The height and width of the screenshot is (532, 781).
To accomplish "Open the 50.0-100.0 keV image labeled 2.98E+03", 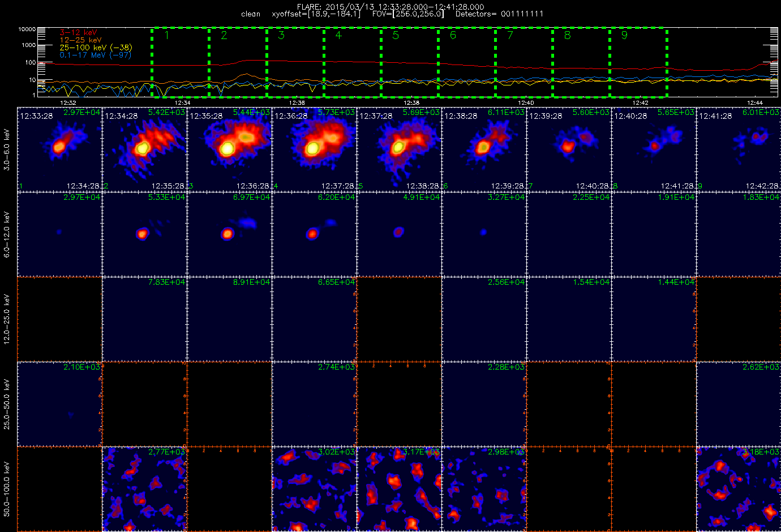I will pos(484,488).
